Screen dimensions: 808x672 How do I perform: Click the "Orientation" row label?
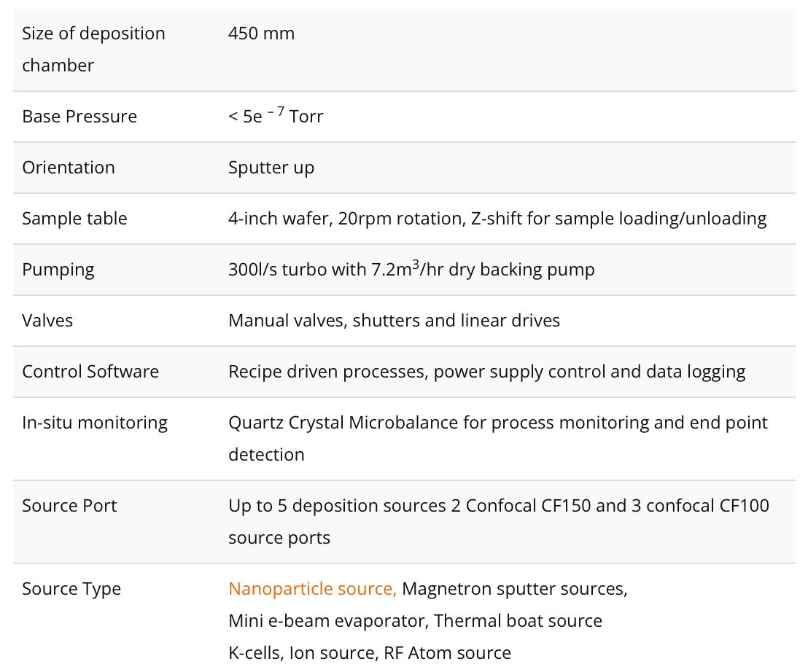coord(69,168)
